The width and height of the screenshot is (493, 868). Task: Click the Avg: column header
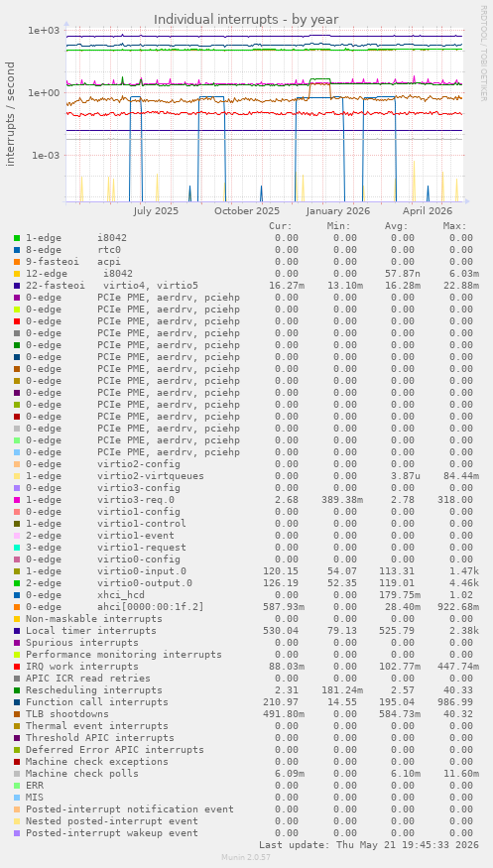(x=396, y=226)
